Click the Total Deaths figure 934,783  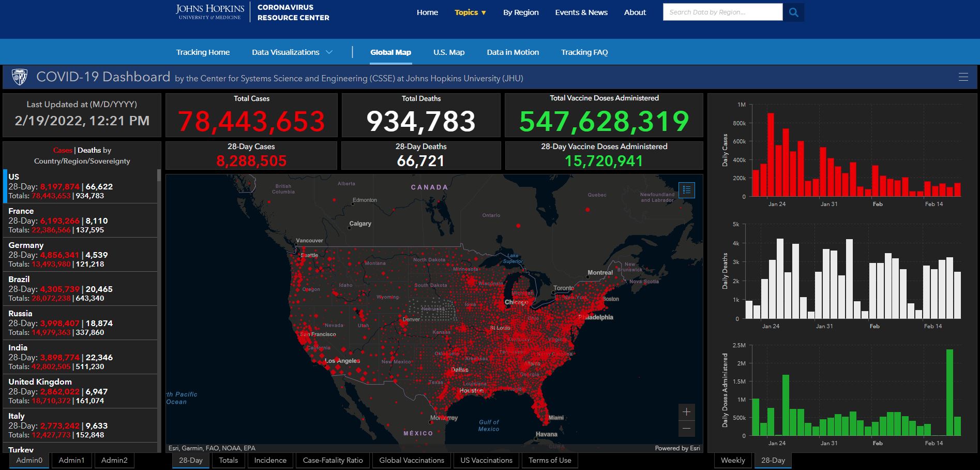click(421, 122)
